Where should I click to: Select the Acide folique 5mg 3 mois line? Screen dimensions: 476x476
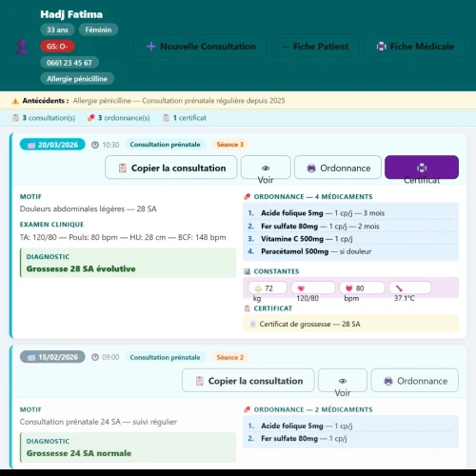coord(350,213)
